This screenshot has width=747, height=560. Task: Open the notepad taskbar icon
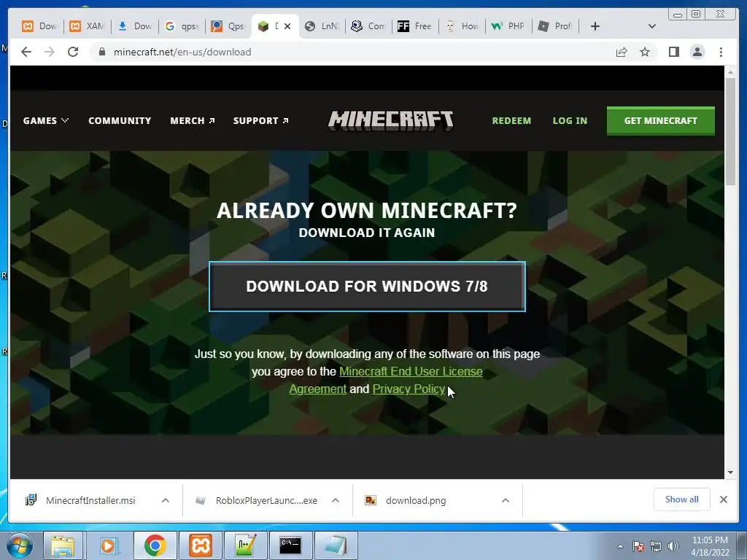[336, 545]
